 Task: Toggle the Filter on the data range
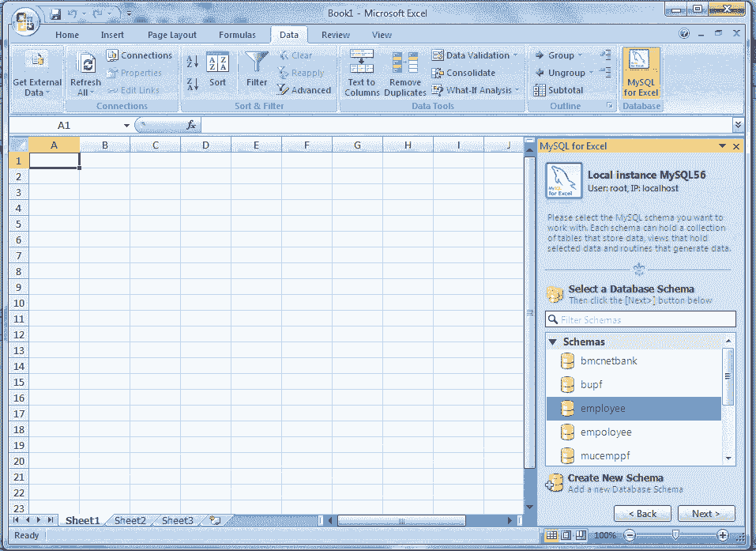tap(256, 71)
